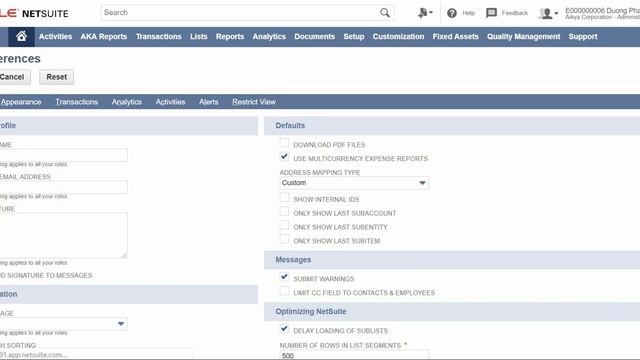Enable Show Internal IDs checkbox
Image resolution: width=640 pixels, height=360 pixels.
click(284, 198)
